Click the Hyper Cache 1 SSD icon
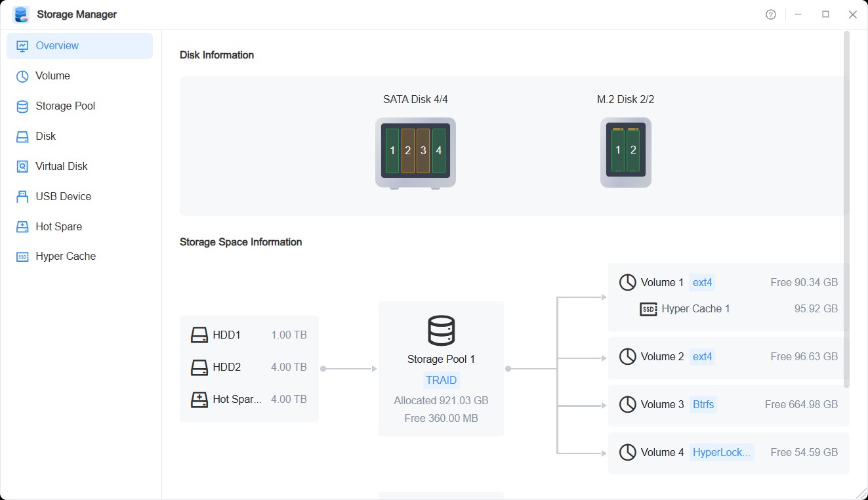 (648, 308)
